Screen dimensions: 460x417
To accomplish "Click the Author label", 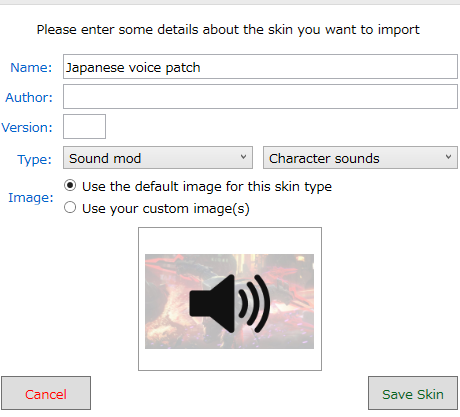I will click(29, 98).
